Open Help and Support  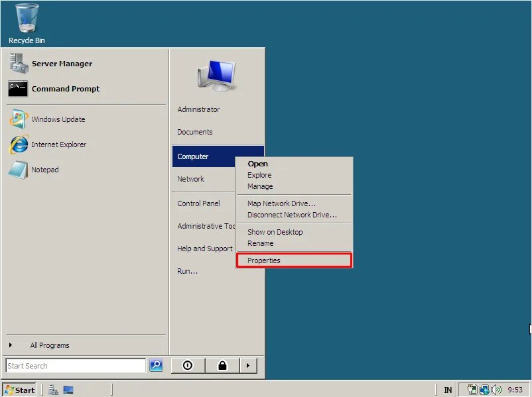coord(205,249)
